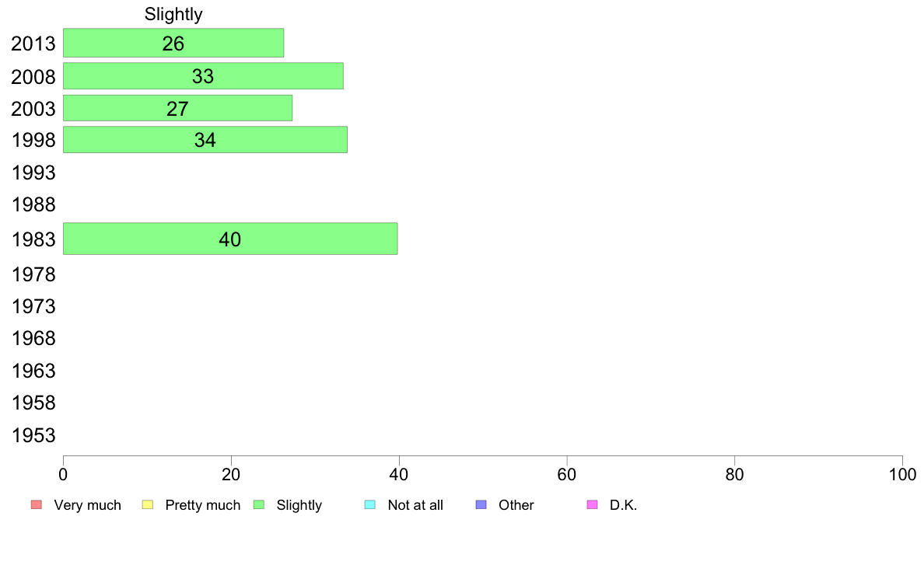The height and width of the screenshot is (572, 924).
Task: Click the 100 tick on the x-axis
Action: point(902,473)
